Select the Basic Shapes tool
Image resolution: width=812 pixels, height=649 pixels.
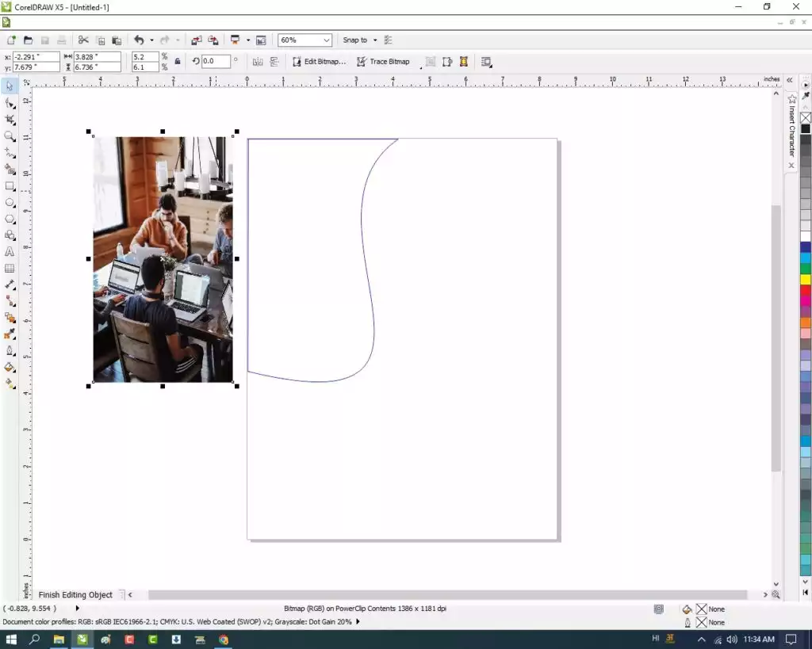10,235
